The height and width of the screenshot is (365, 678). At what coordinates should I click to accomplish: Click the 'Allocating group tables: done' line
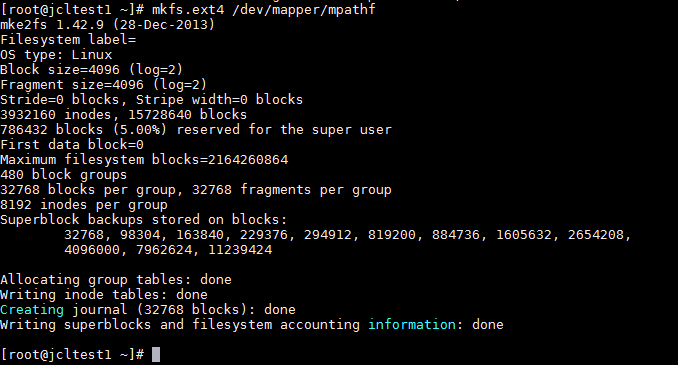[x=115, y=280]
